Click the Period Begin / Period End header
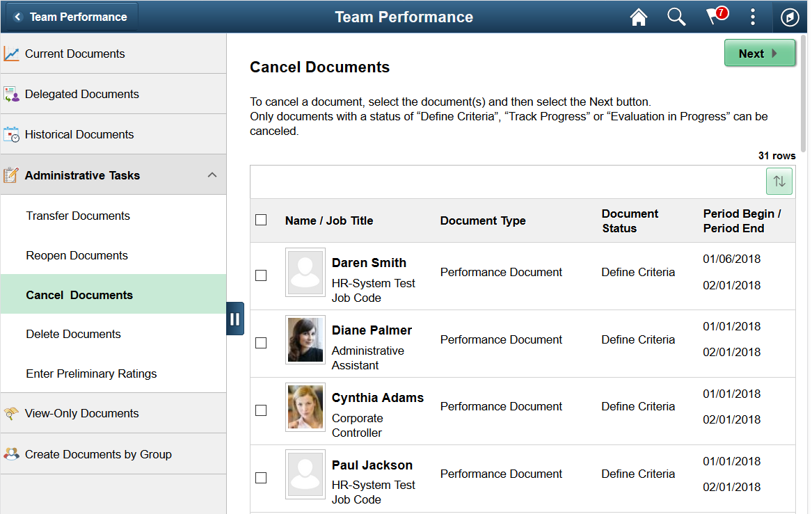Viewport: 812px width, 514px height. 742,221
